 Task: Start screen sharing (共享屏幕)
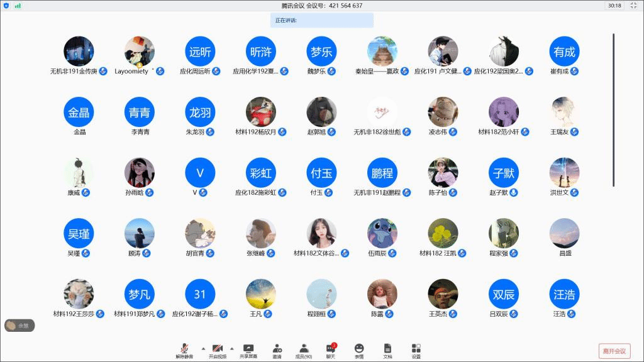click(x=248, y=350)
